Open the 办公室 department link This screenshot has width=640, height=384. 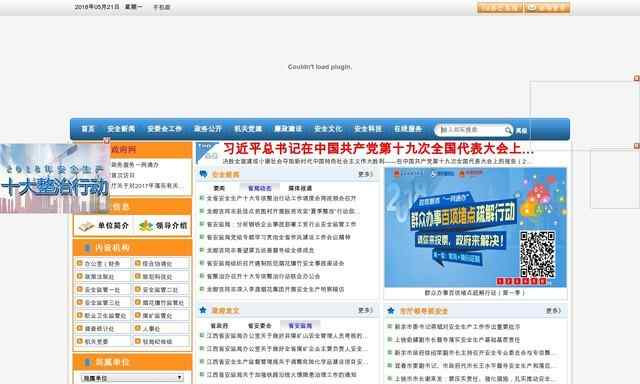102,264
